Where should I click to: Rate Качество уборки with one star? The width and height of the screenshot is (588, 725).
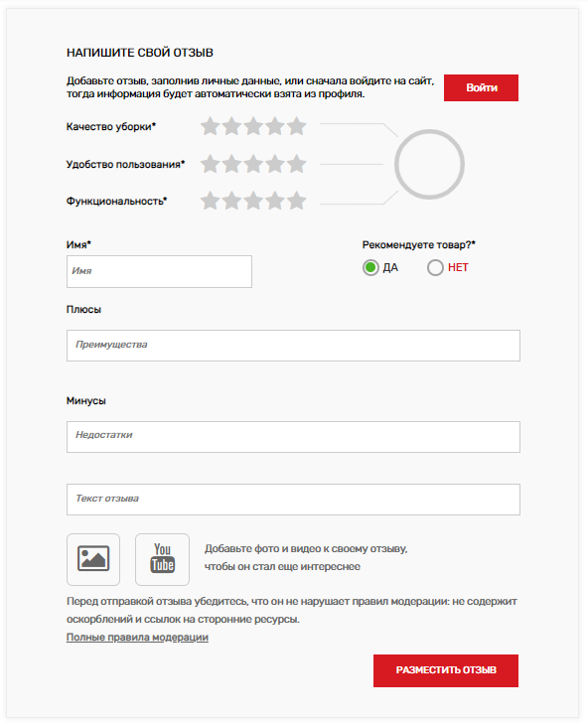click(x=210, y=126)
